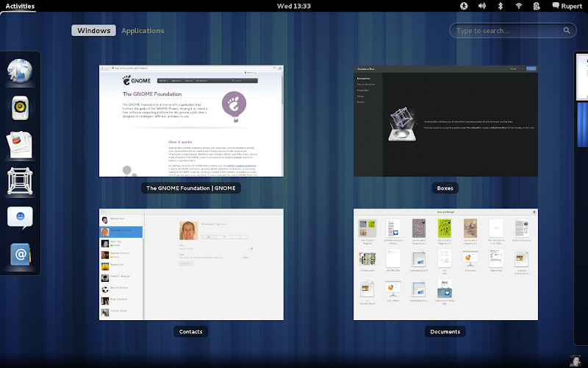Click the Cancel button in Boxes window
The height and width of the screenshot is (368, 588).
point(512,68)
